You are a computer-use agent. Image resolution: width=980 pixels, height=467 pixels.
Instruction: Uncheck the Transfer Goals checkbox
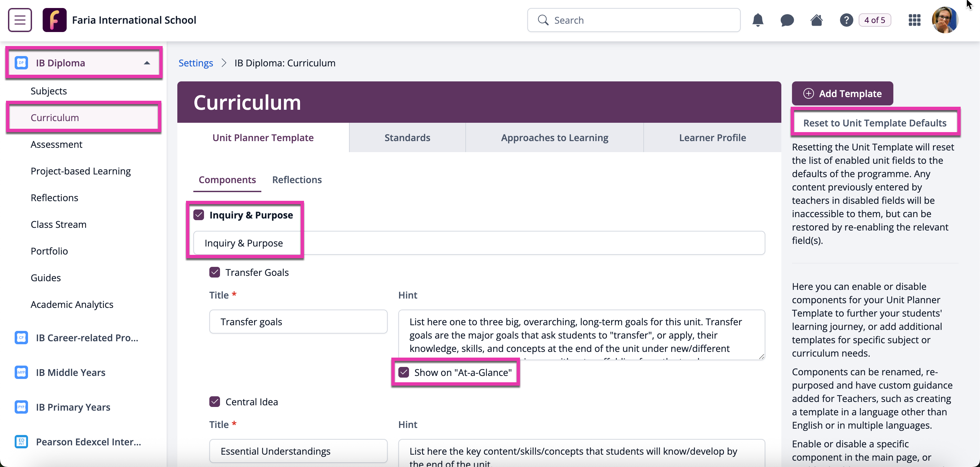tap(215, 273)
